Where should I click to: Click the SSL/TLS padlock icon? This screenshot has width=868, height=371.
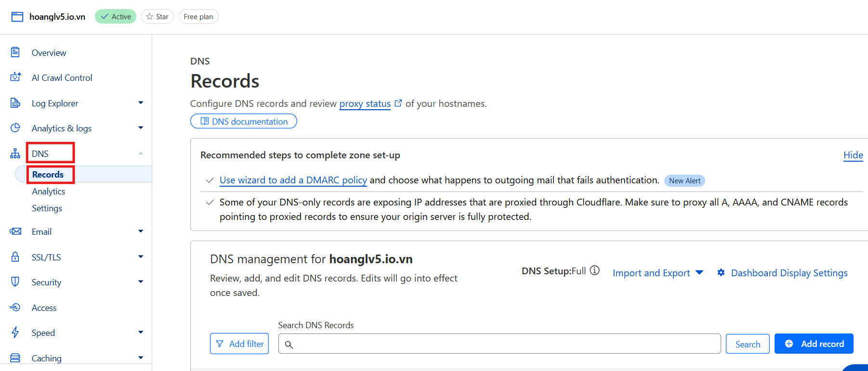pos(15,257)
